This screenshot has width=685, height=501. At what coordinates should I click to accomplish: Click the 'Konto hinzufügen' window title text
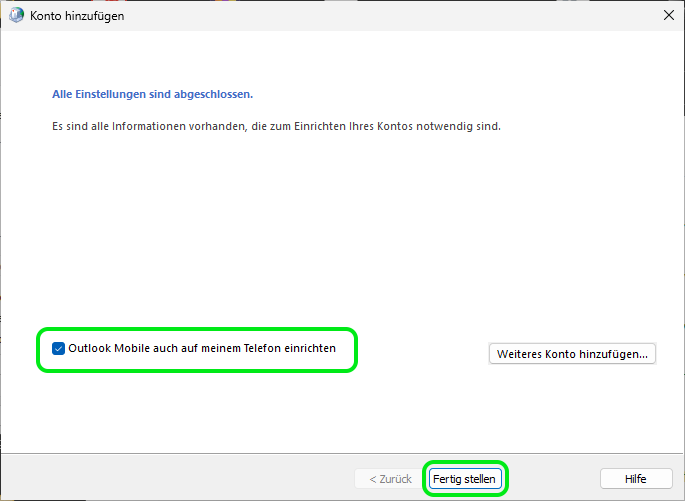point(78,15)
